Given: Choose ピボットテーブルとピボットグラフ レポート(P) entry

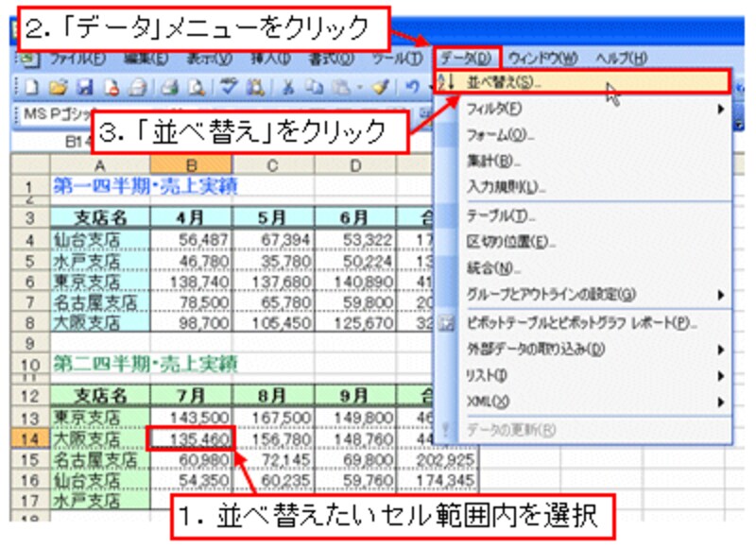Looking at the screenshot, I should coord(583,323).
